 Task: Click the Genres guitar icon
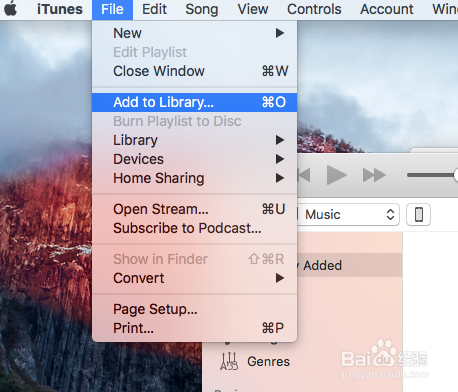(229, 361)
